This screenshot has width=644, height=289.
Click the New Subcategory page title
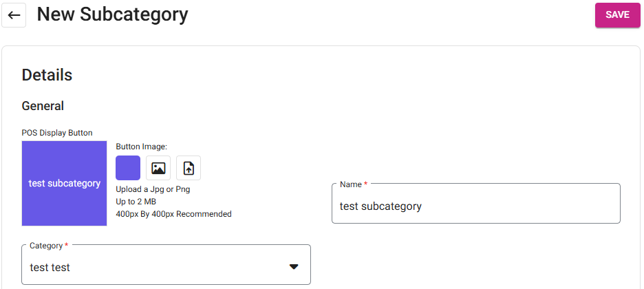[112, 14]
